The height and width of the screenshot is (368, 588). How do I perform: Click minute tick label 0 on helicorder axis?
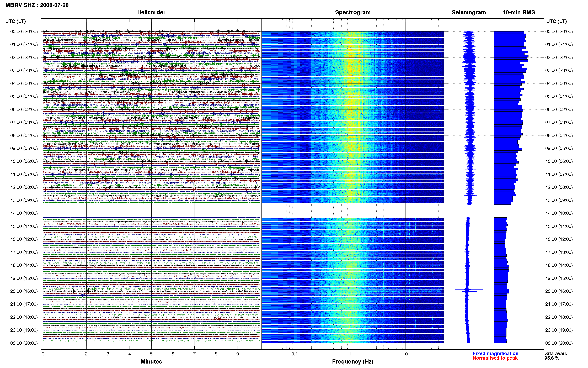click(x=43, y=354)
